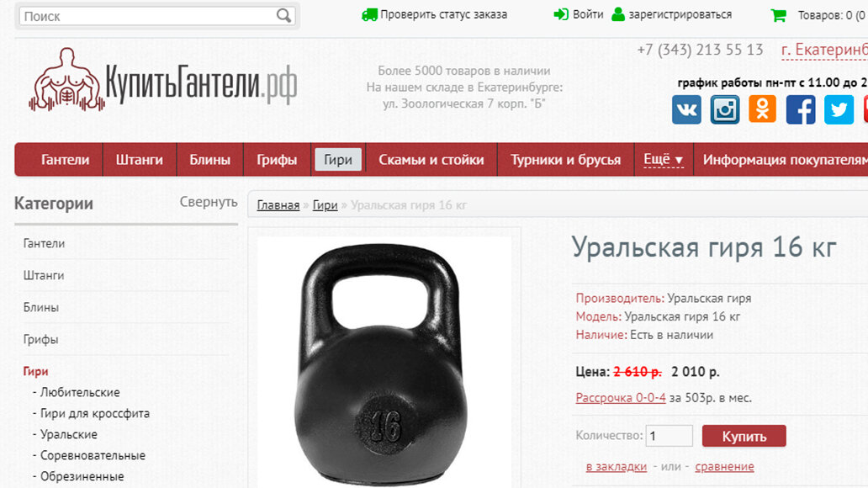Select Уральские subcategory in sidebar

[x=68, y=434]
